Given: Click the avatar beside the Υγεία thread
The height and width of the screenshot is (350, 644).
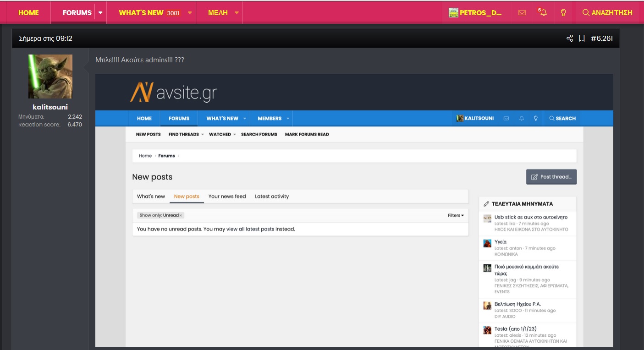Looking at the screenshot, I should 487,243.
